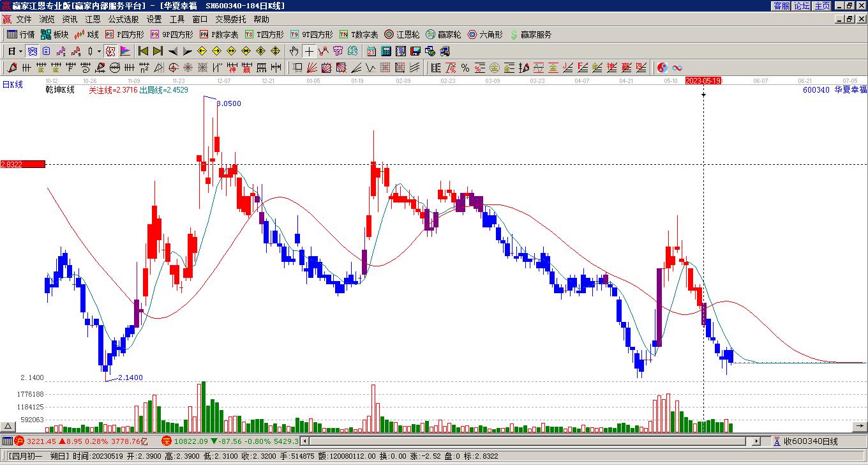Open the 帮助 menu
Viewport: 868px width, 465px height.
coord(261,19)
